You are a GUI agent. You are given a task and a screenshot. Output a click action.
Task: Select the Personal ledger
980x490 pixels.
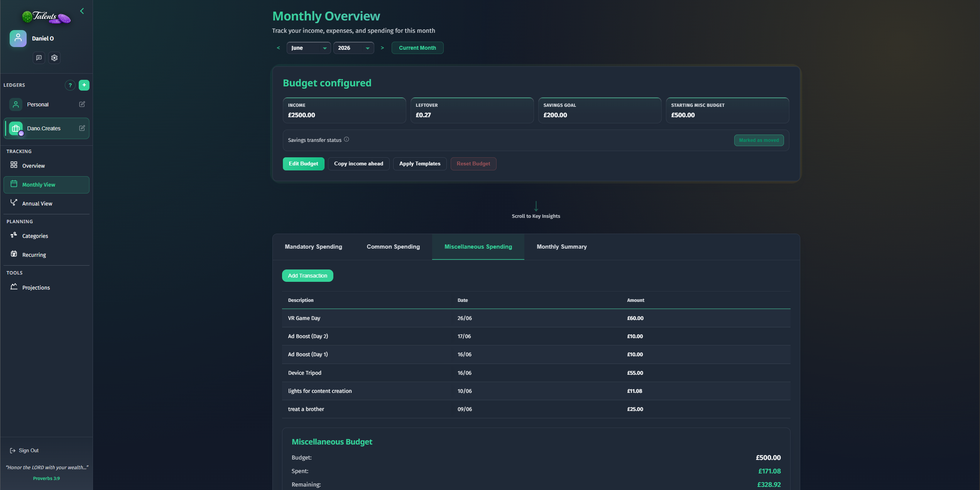click(x=46, y=104)
